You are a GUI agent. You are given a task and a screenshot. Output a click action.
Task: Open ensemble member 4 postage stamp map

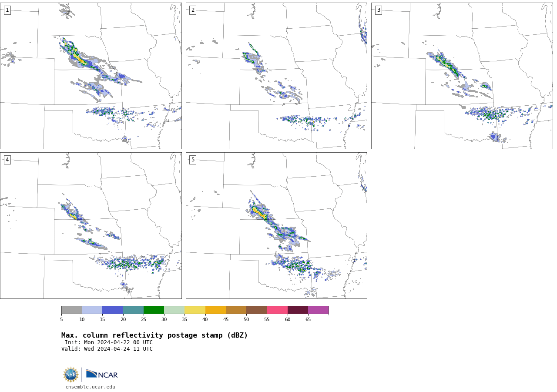click(x=91, y=225)
